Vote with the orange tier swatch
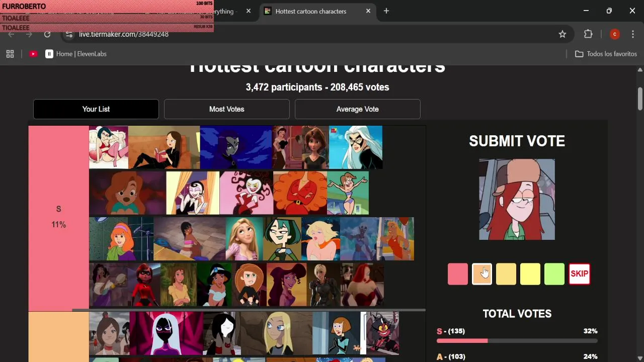The width and height of the screenshot is (644, 362). click(x=482, y=274)
